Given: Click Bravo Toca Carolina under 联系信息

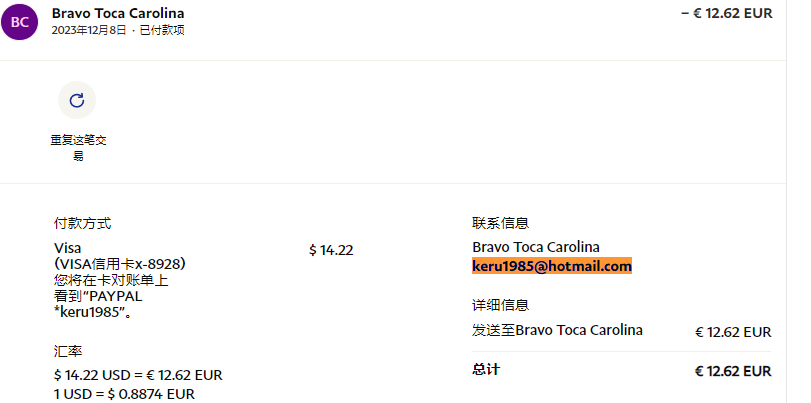Looking at the screenshot, I should 536,247.
